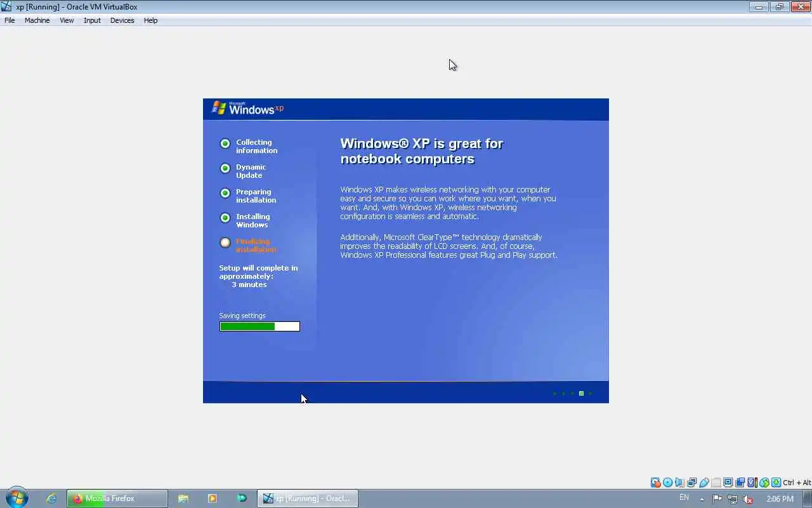This screenshot has height=508, width=812.
Task: Open the Windows Start orb
Action: (x=17, y=498)
